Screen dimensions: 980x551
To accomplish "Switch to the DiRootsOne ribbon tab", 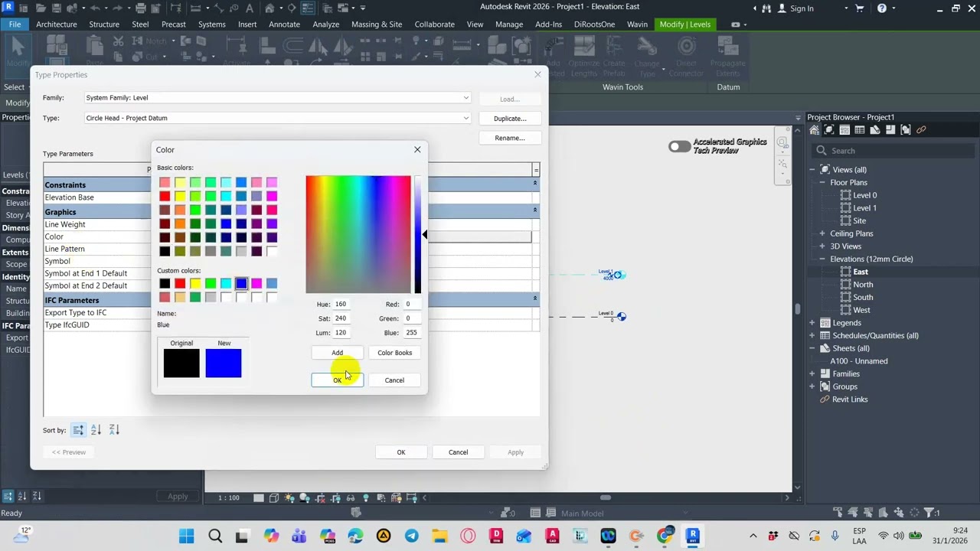I will tap(594, 24).
